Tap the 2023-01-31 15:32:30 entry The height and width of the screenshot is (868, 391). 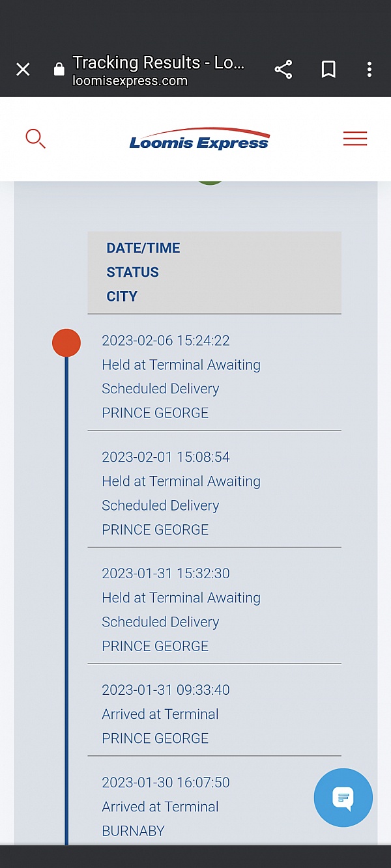coord(166,574)
